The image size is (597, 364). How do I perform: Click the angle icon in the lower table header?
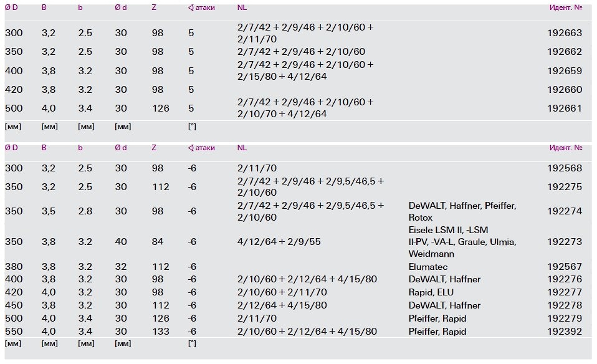191,148
